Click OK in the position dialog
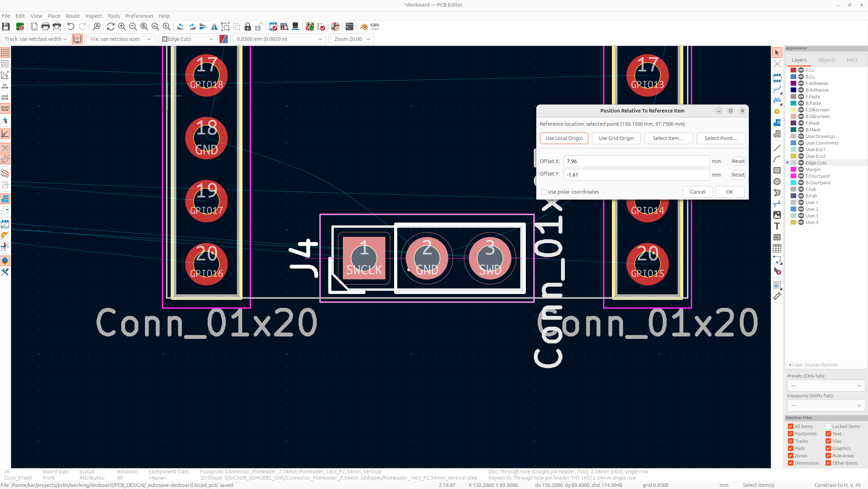 729,192
